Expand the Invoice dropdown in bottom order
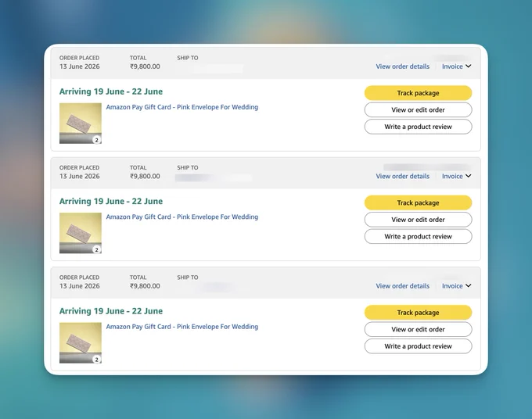 pos(456,286)
